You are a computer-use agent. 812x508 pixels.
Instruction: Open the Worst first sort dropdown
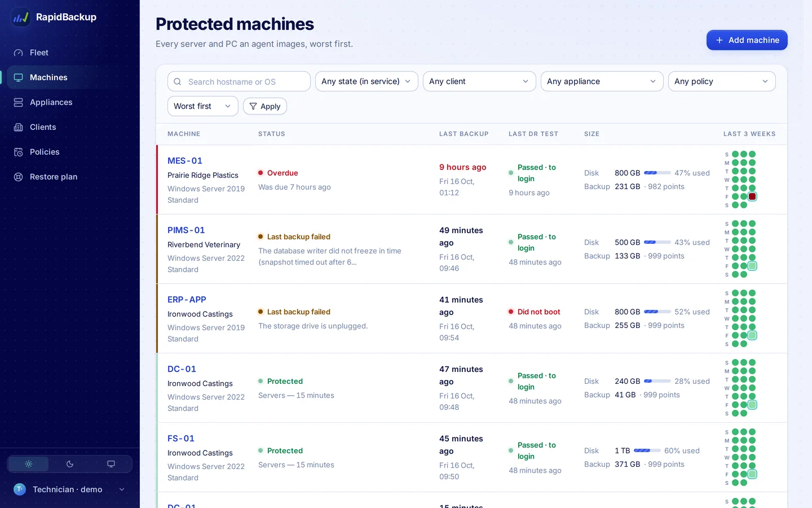(203, 106)
